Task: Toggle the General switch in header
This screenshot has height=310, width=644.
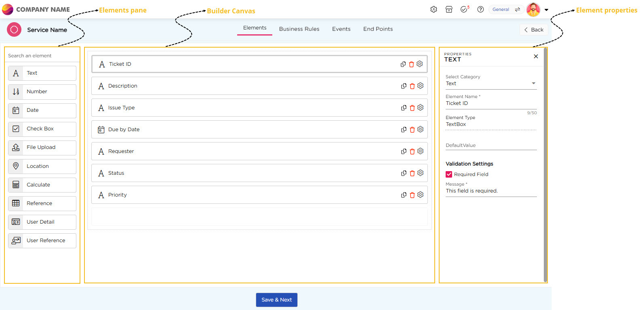Action: pyautogui.click(x=517, y=9)
